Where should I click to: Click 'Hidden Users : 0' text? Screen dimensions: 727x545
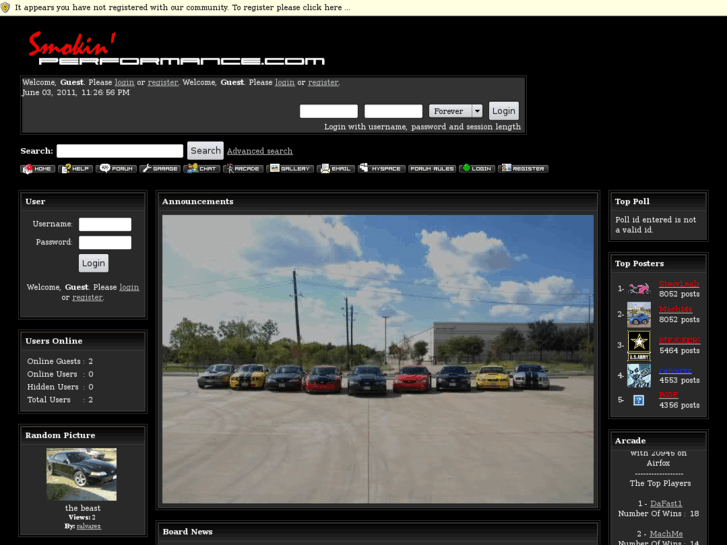coord(60,386)
